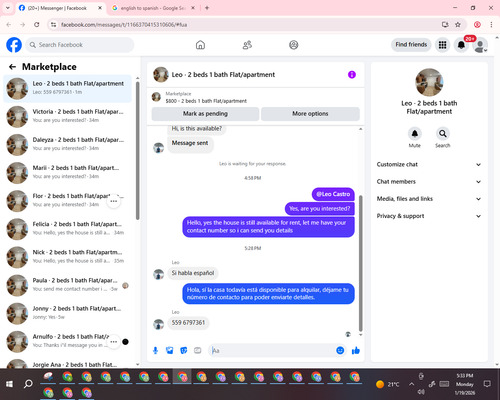Open the Windows Start button
500x400 pixels.
9,384
